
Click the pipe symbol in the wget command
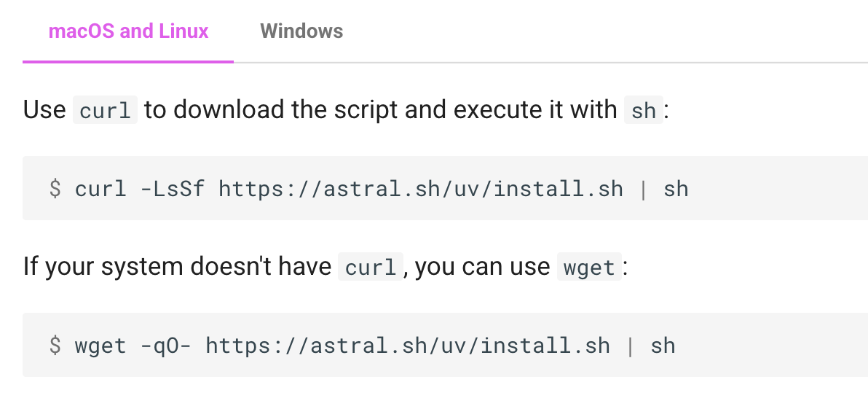(630, 345)
